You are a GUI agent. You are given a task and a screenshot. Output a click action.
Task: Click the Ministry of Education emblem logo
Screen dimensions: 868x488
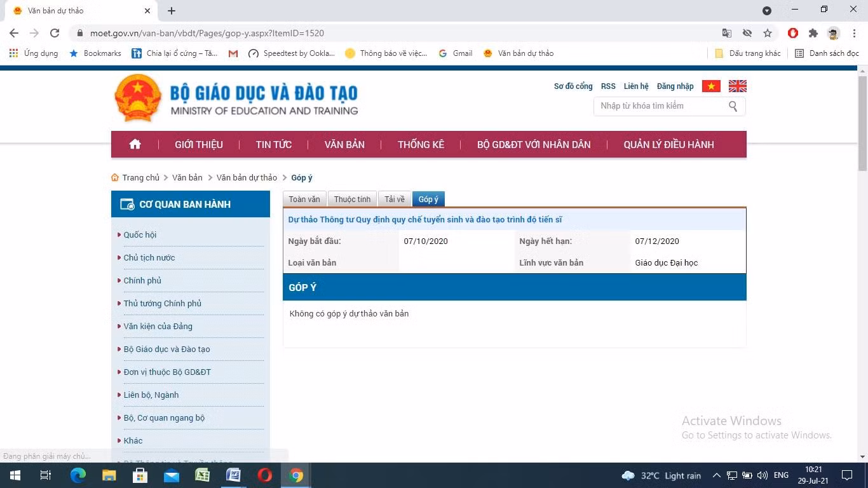(138, 98)
